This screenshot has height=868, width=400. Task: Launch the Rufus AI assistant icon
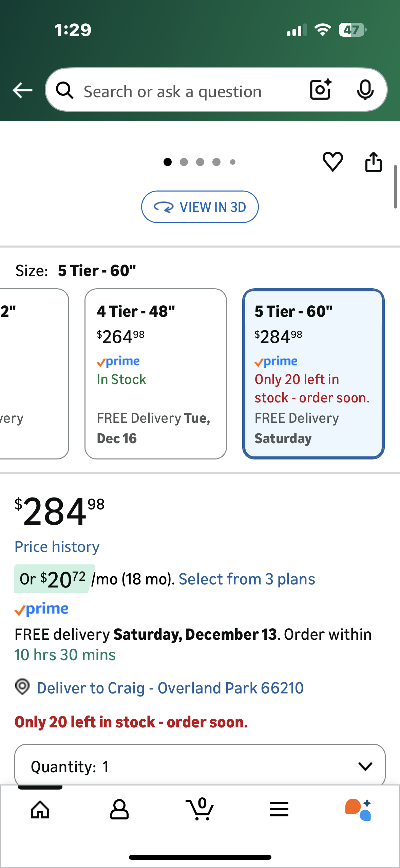tap(358, 810)
